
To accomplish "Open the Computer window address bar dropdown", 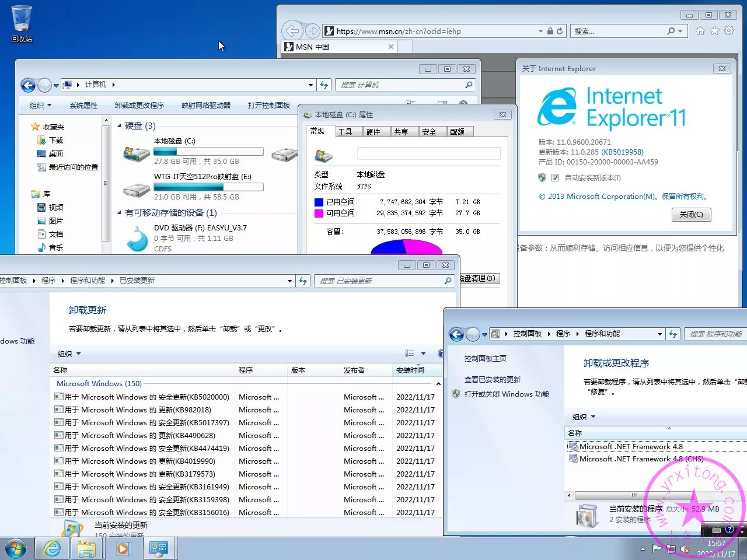I will [x=310, y=85].
